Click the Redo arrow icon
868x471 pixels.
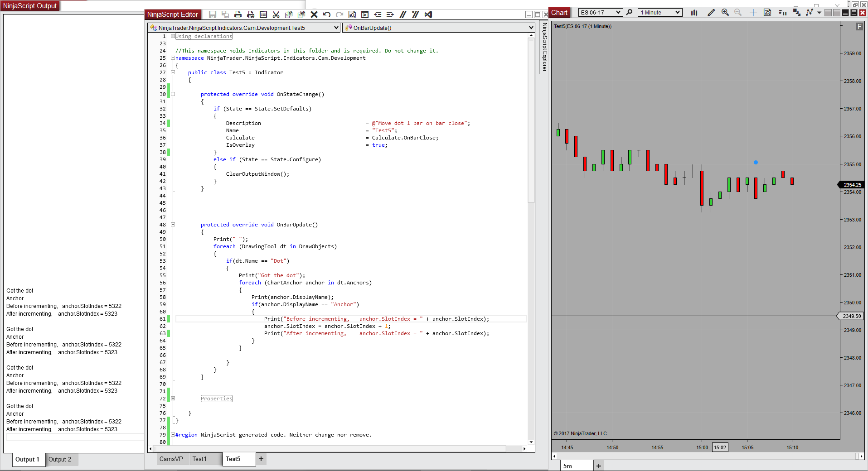coord(339,14)
